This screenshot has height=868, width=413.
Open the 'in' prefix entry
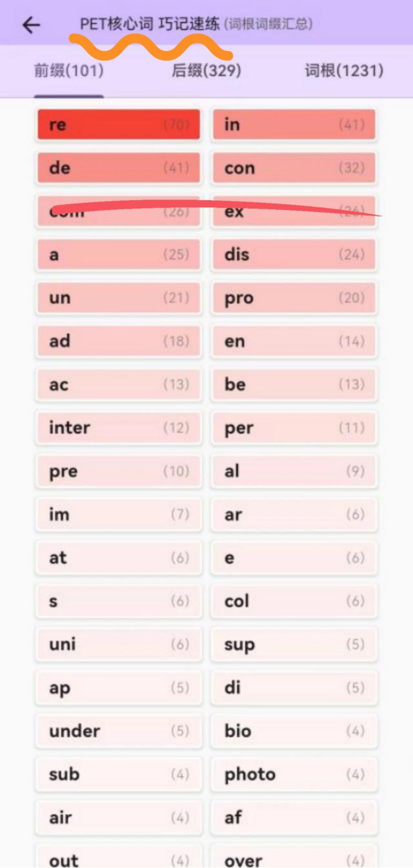294,125
